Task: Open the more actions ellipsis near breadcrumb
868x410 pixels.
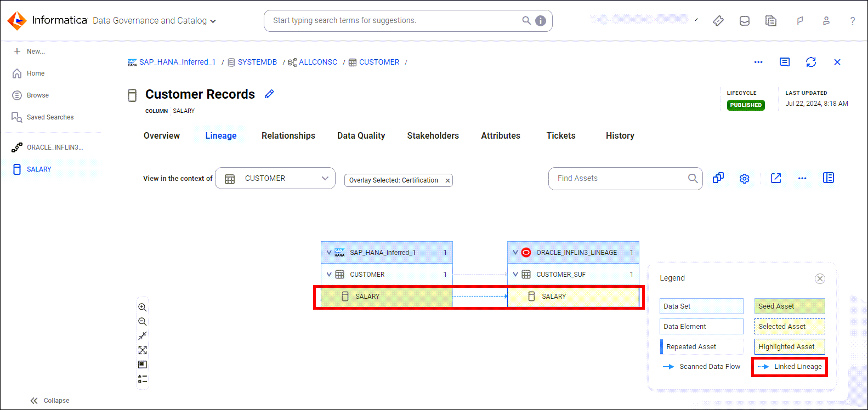Action: click(758, 62)
